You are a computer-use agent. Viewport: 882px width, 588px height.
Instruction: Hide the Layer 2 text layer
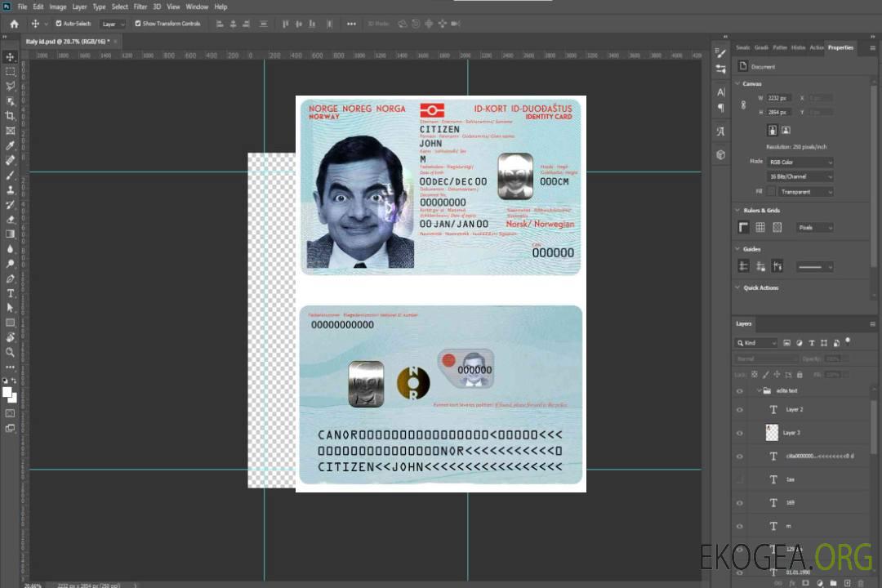(x=740, y=409)
